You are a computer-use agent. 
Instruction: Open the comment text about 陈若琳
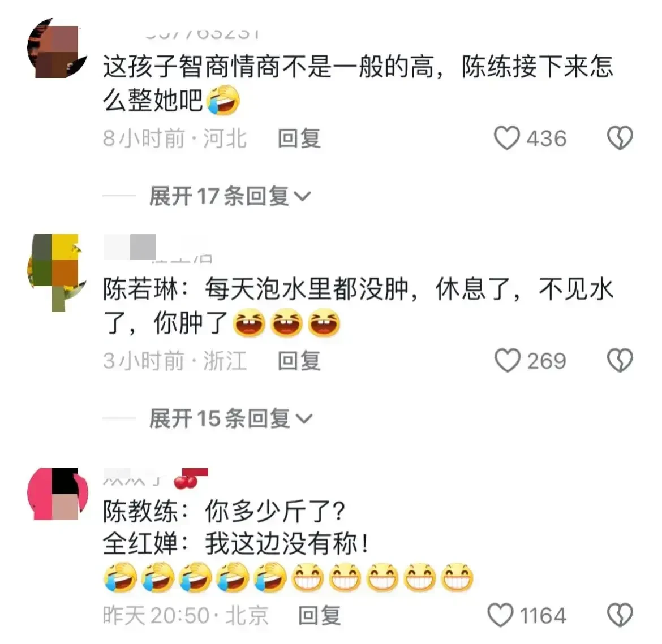(x=358, y=305)
